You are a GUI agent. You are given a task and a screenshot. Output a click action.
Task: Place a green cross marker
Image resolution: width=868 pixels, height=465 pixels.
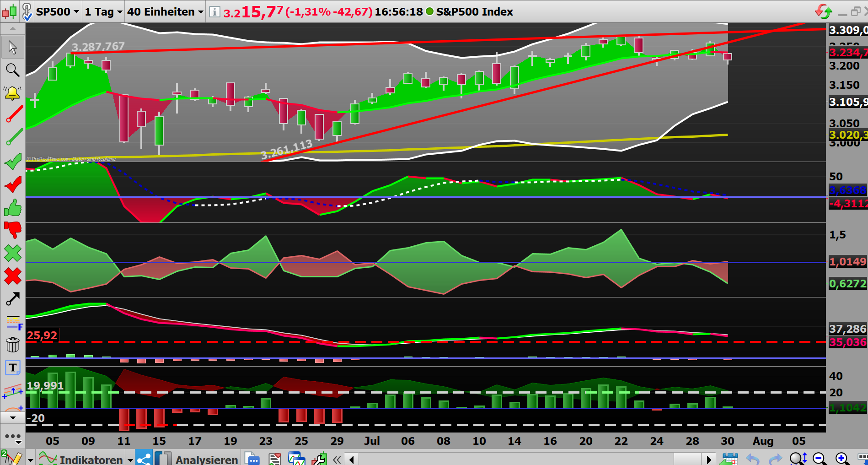coord(13,253)
